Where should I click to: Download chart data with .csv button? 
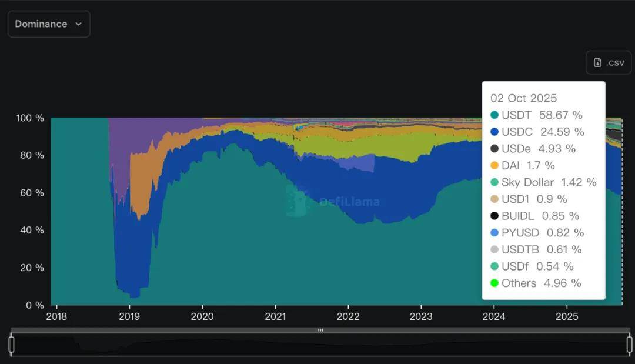[x=609, y=62]
